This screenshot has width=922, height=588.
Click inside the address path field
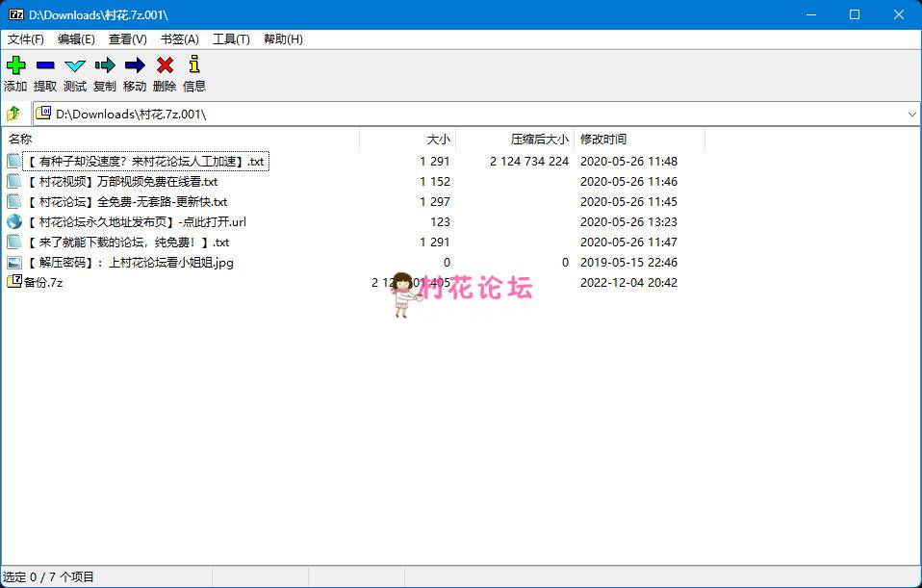click(x=462, y=115)
